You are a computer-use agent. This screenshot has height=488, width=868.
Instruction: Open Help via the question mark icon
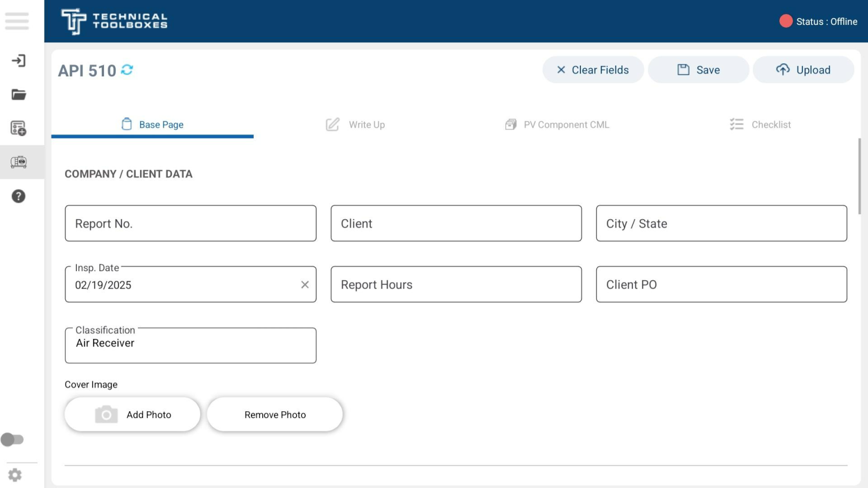[18, 196]
